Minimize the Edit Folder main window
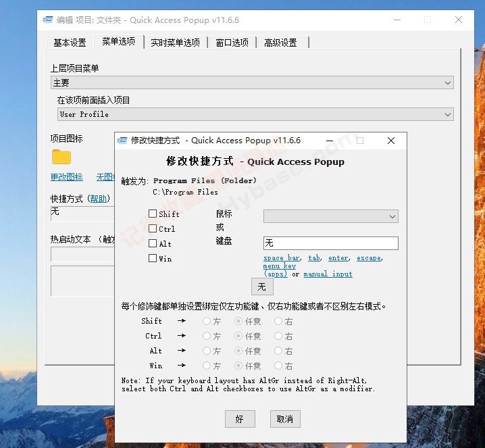This screenshot has width=485, height=448. tap(397, 20)
